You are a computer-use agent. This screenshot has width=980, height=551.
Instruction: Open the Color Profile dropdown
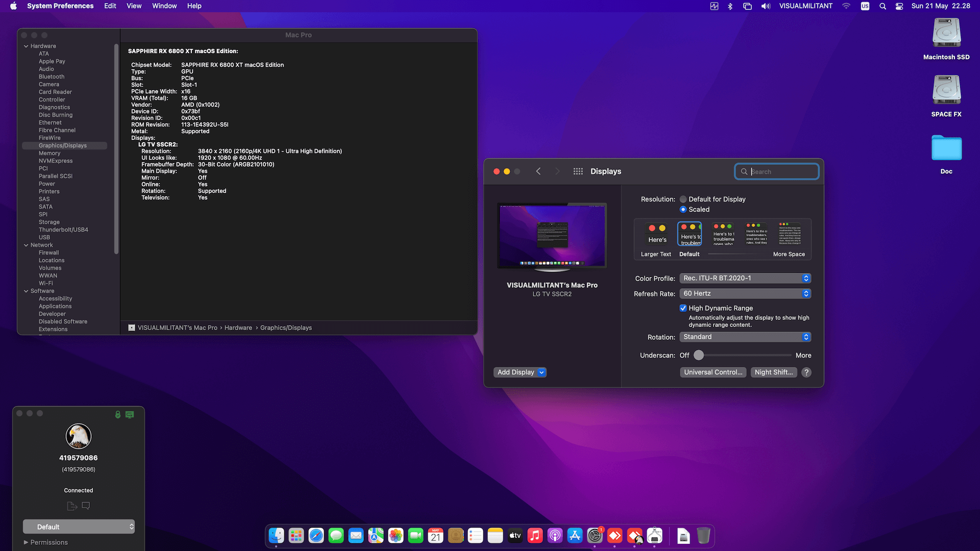point(745,279)
